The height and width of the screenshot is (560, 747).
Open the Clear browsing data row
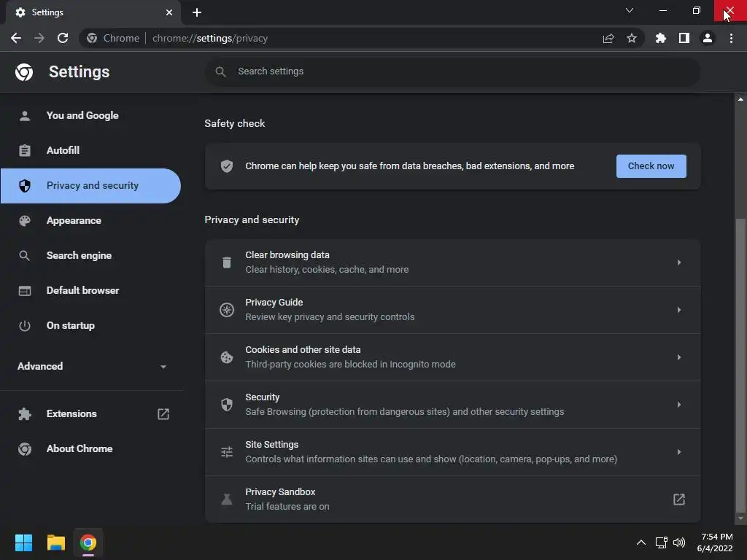(452, 262)
